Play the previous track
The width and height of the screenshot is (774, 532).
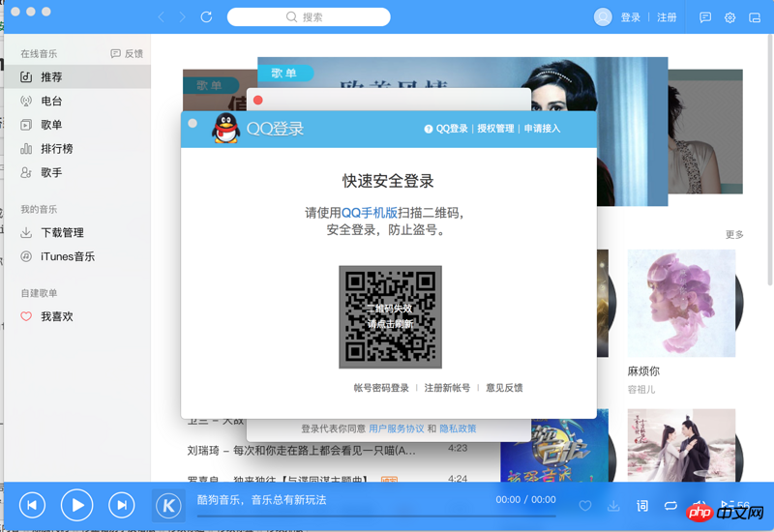(x=32, y=505)
